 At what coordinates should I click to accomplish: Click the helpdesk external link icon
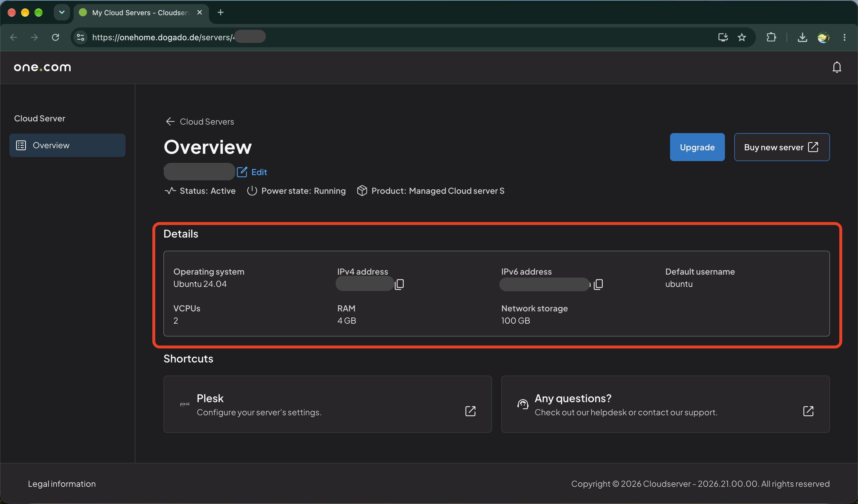tap(808, 411)
